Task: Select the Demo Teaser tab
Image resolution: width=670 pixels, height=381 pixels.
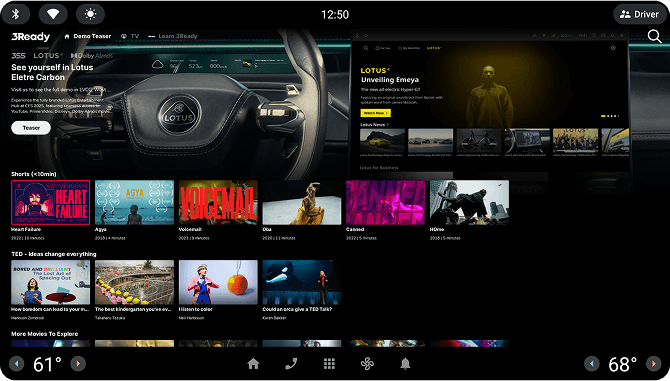Action: click(88, 36)
